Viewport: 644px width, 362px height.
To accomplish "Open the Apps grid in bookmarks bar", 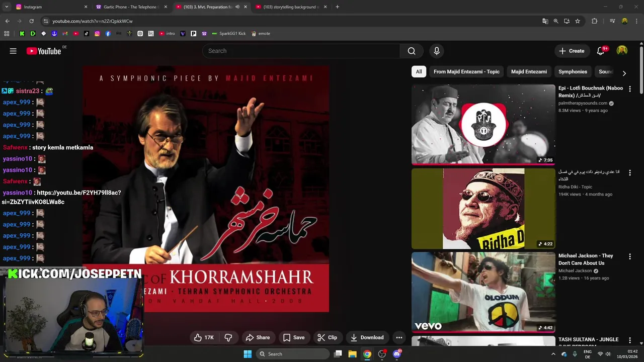I will (x=7, y=34).
